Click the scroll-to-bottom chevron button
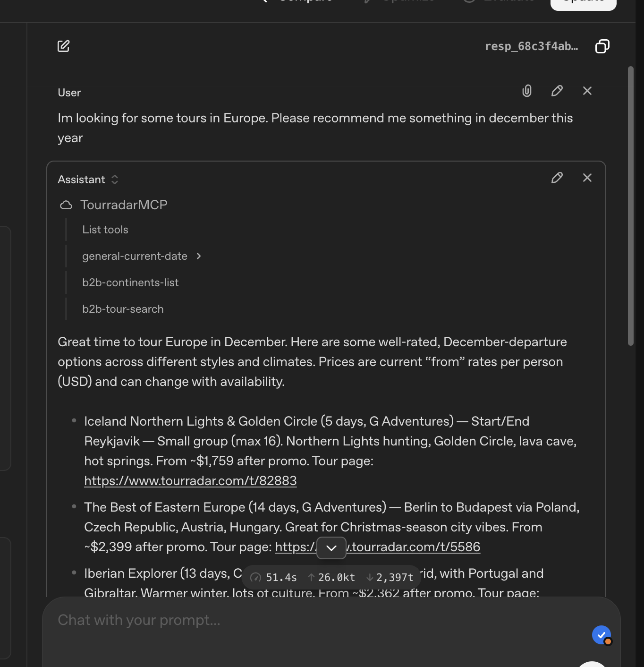The image size is (644, 667). point(331,548)
